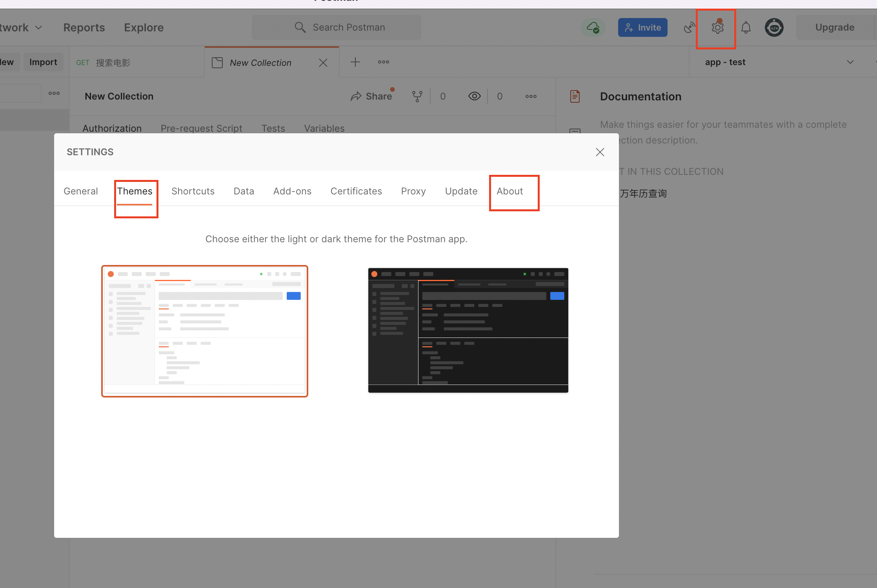877x588 pixels.
Task: Click the notifications bell icon
Action: (x=746, y=28)
